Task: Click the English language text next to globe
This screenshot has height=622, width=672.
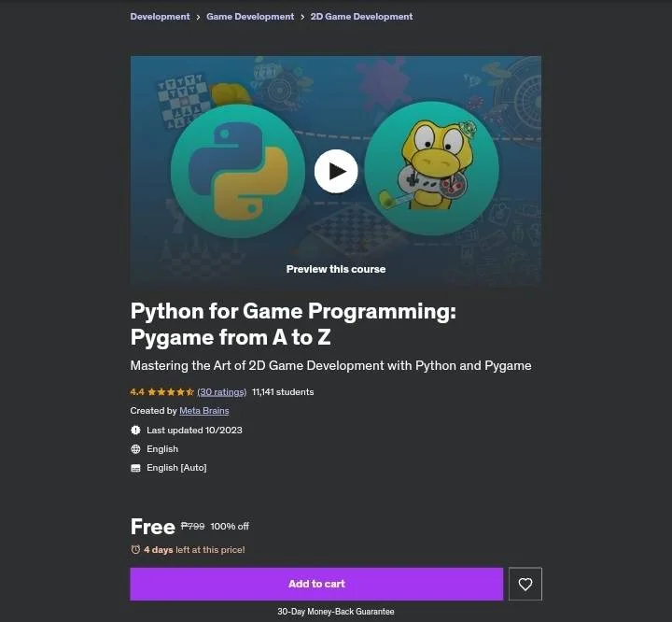Action: 162,448
